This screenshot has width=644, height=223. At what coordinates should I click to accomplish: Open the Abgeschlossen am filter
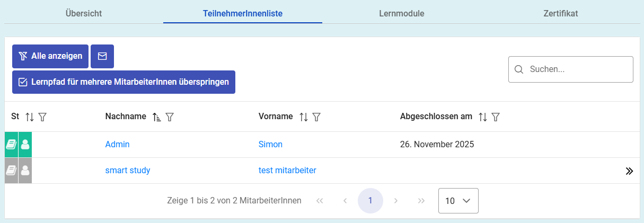[x=496, y=117]
